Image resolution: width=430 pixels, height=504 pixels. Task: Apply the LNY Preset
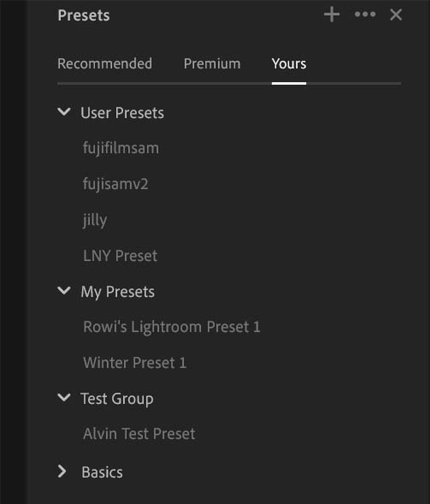(x=120, y=256)
